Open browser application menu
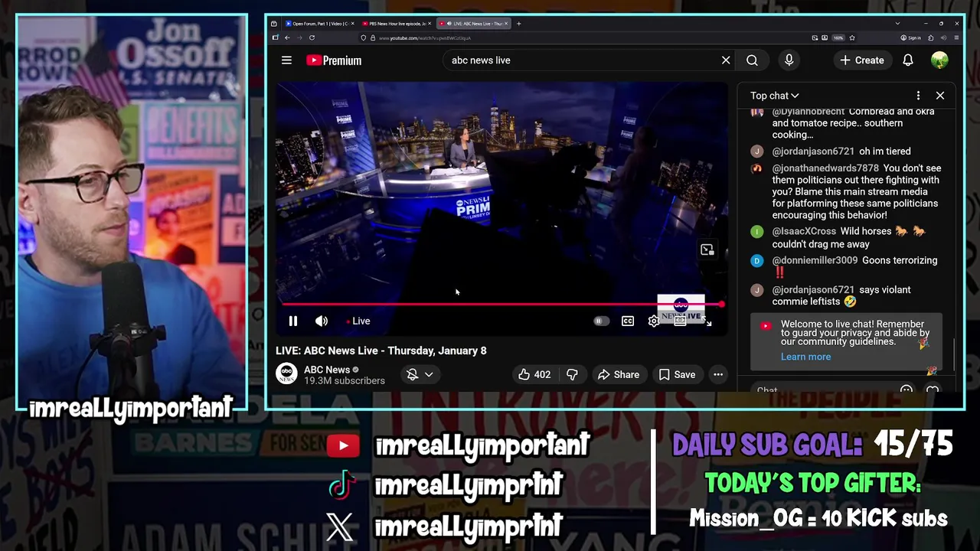The image size is (980, 551). [956, 37]
